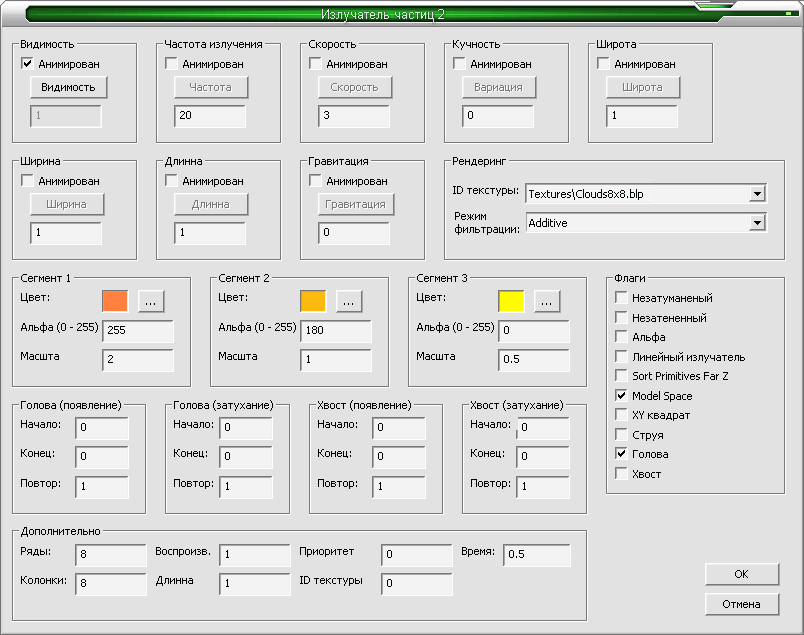Check the Незатуманеный flag
Image resolution: width=804 pixels, height=635 pixels.
(x=621, y=297)
